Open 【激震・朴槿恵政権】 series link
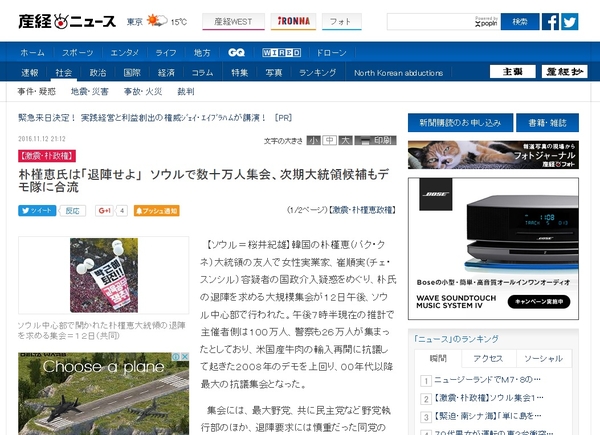The image size is (600, 435). click(362, 210)
